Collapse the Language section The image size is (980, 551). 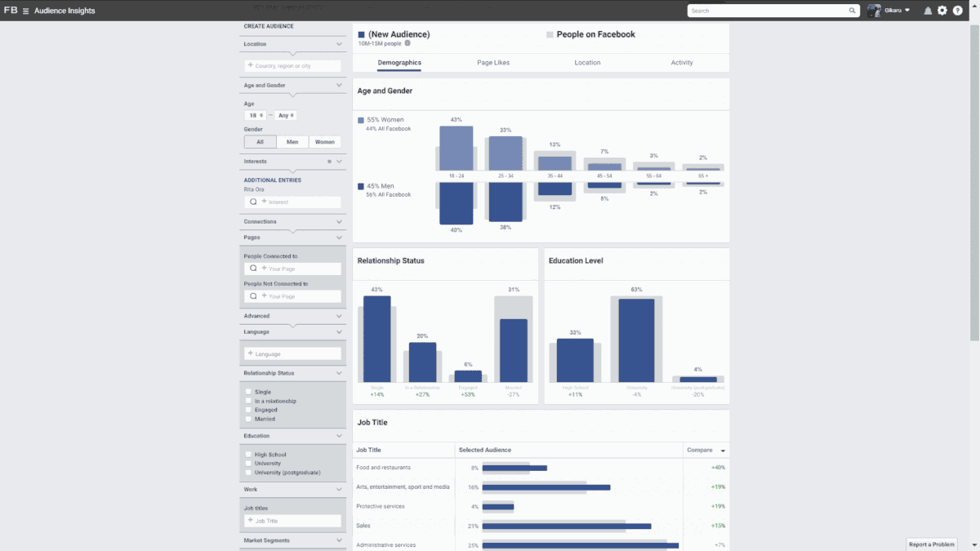tap(339, 332)
